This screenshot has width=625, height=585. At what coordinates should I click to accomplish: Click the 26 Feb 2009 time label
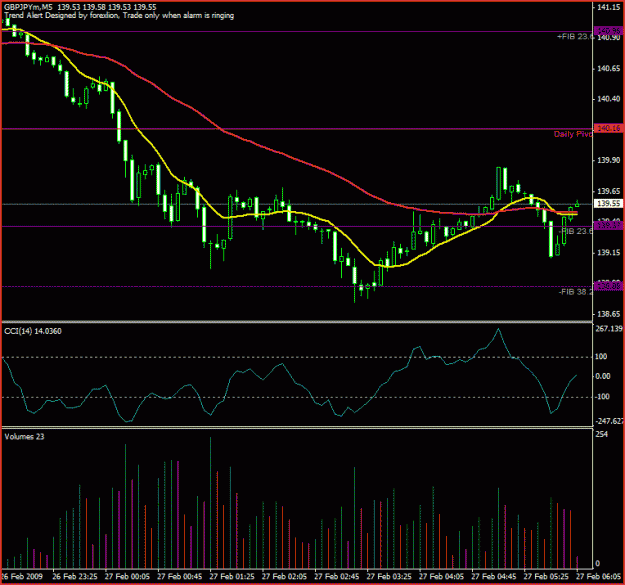click(22, 577)
